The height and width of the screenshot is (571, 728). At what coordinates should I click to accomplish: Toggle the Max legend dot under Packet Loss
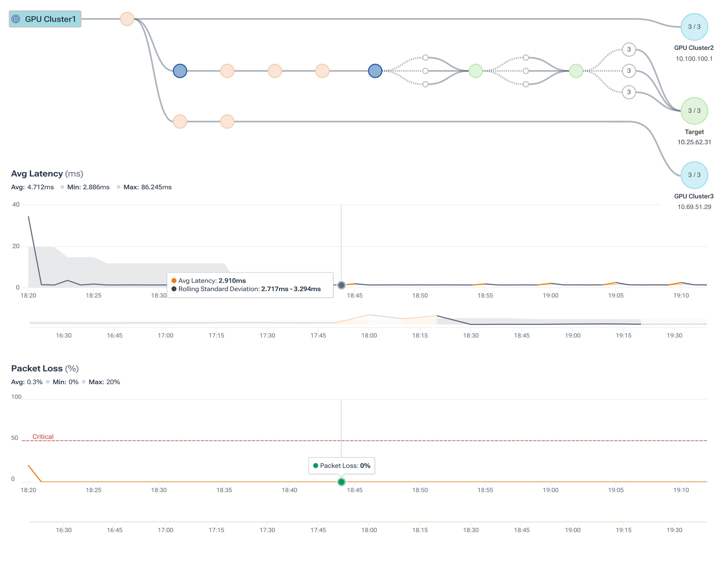[x=84, y=381]
